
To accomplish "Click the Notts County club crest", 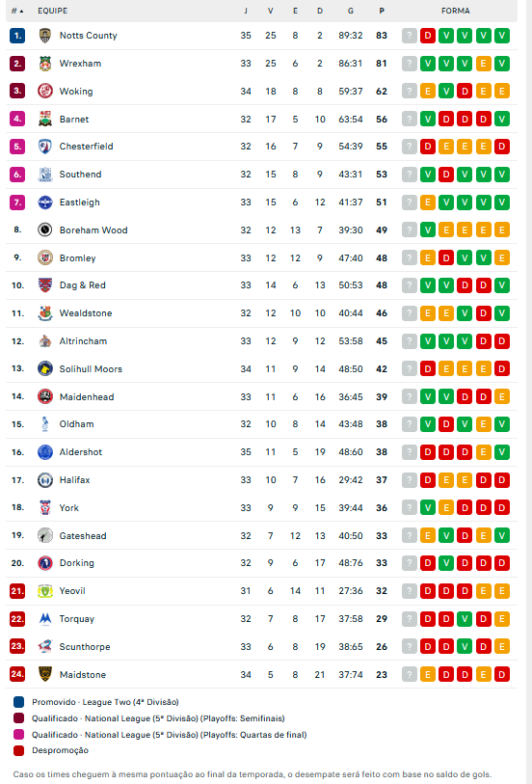I will click(x=45, y=36).
